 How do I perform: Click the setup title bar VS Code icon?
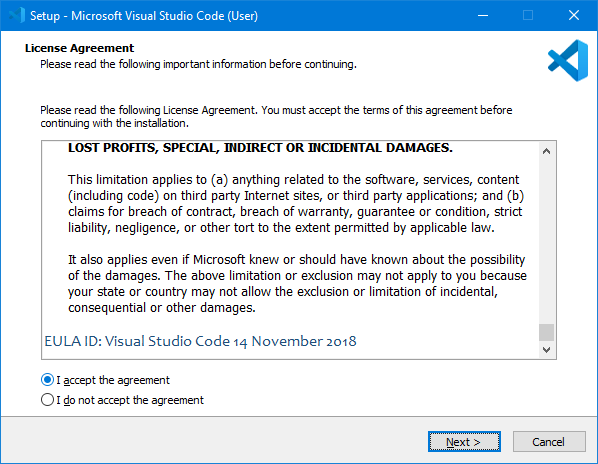tap(17, 16)
